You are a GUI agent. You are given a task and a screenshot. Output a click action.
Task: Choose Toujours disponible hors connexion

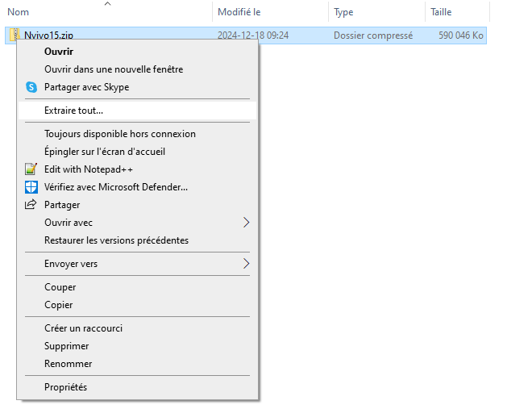[x=120, y=134]
